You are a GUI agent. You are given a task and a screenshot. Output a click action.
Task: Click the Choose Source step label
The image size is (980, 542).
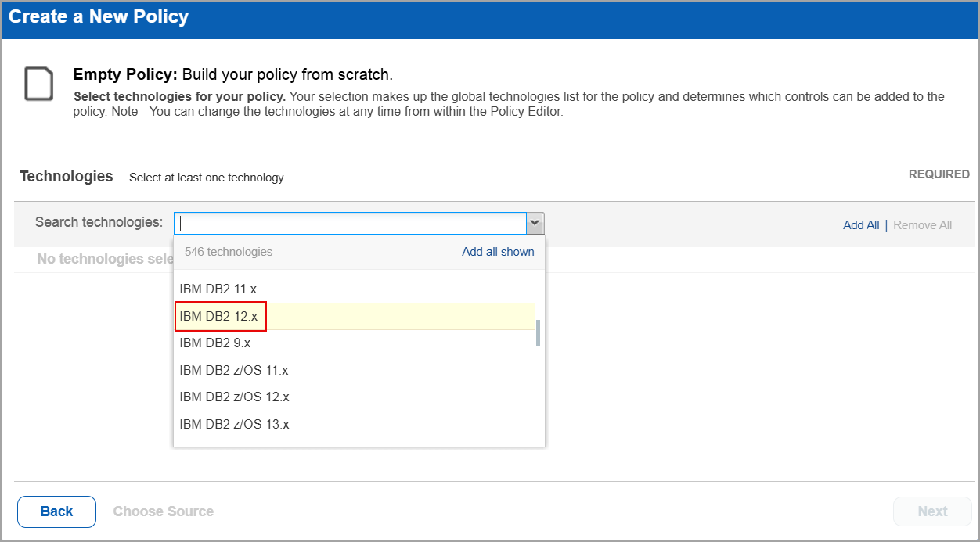pyautogui.click(x=164, y=511)
